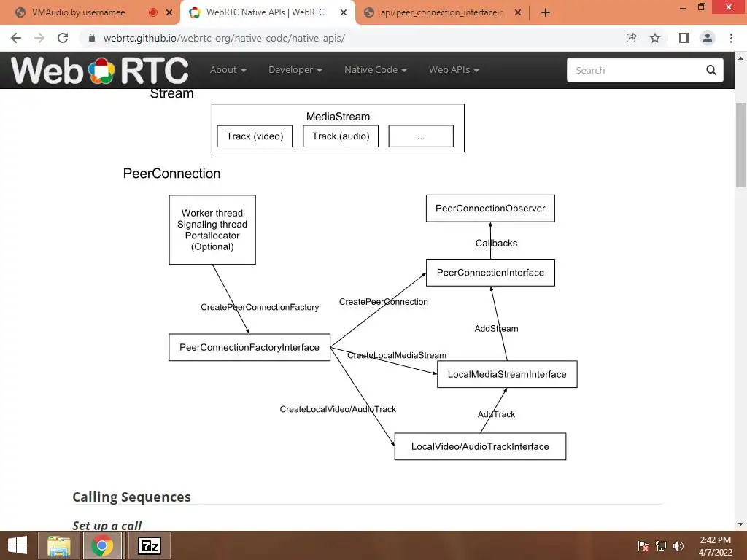Click the scrollbar up arrow
The width and height of the screenshot is (747, 560).
(740, 58)
